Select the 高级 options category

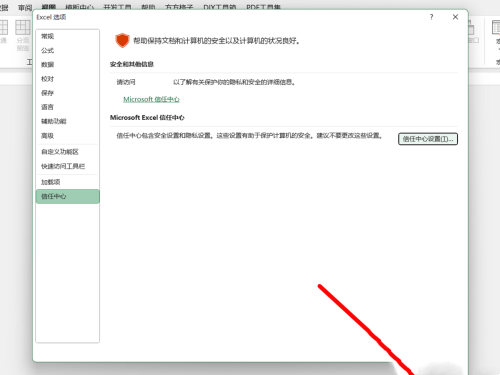coord(68,135)
